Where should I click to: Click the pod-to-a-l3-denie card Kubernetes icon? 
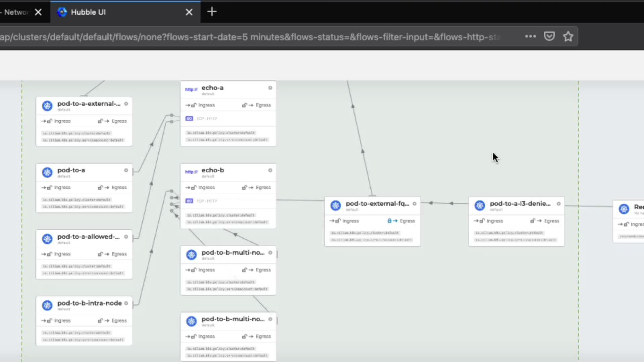click(480, 205)
